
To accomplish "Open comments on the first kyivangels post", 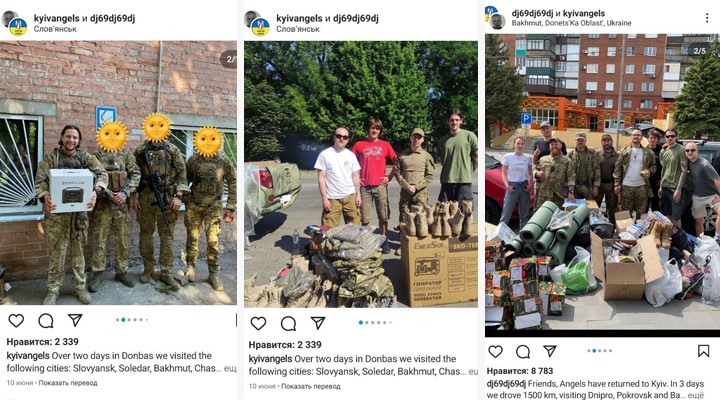I will click(x=45, y=321).
